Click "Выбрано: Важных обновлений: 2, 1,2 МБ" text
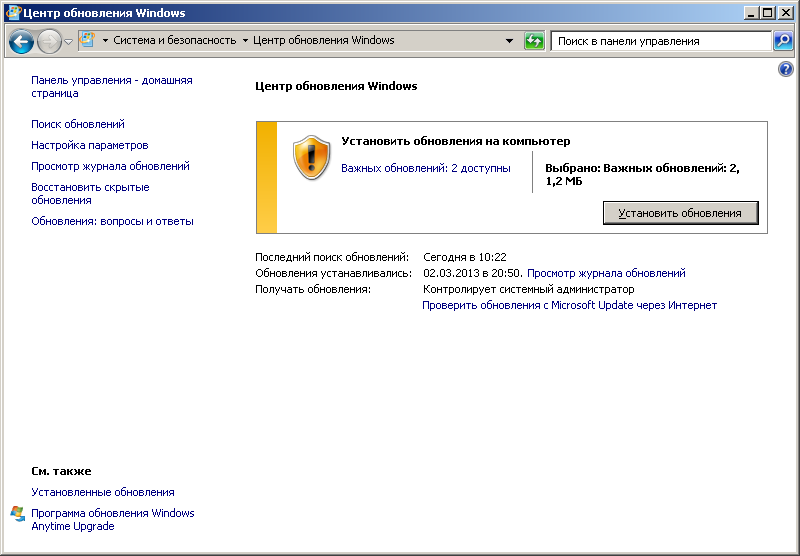 click(642, 174)
